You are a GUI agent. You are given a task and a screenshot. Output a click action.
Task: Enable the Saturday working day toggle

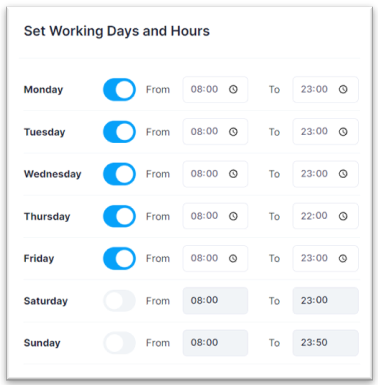119,301
